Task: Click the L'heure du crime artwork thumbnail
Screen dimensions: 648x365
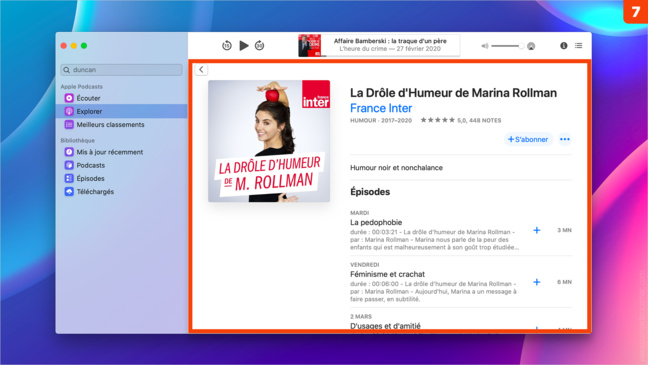Action: pyautogui.click(x=310, y=45)
